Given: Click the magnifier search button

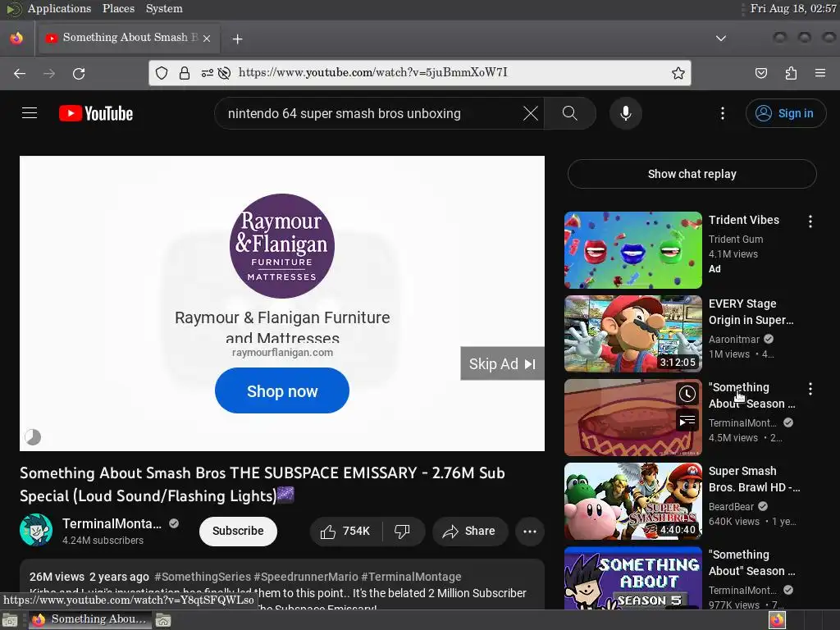Looking at the screenshot, I should pos(570,113).
